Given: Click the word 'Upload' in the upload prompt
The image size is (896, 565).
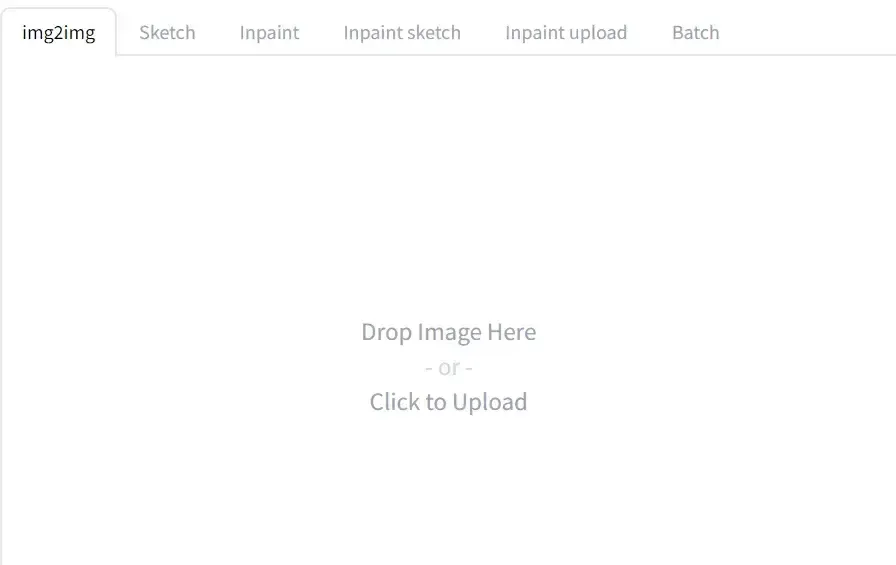Looking at the screenshot, I should coord(490,402).
